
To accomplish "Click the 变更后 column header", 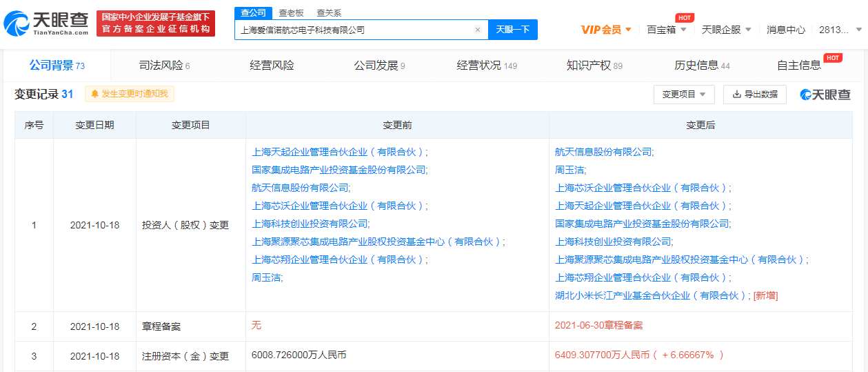I will pyautogui.click(x=700, y=125).
